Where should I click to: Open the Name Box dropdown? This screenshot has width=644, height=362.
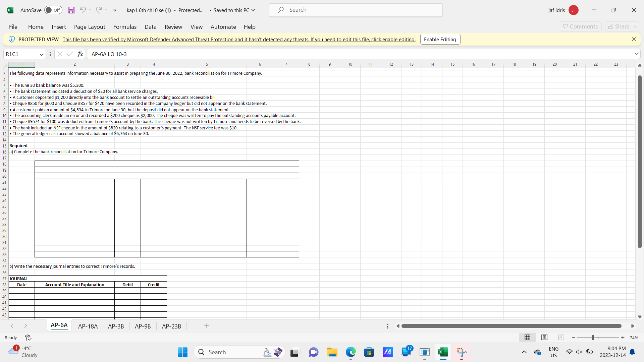[x=41, y=54]
